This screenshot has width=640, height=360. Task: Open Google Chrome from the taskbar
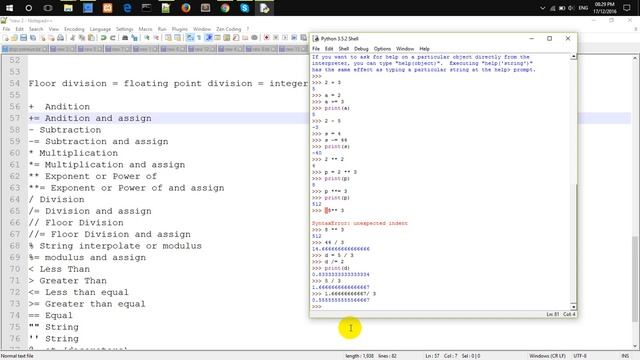(x=225, y=8)
